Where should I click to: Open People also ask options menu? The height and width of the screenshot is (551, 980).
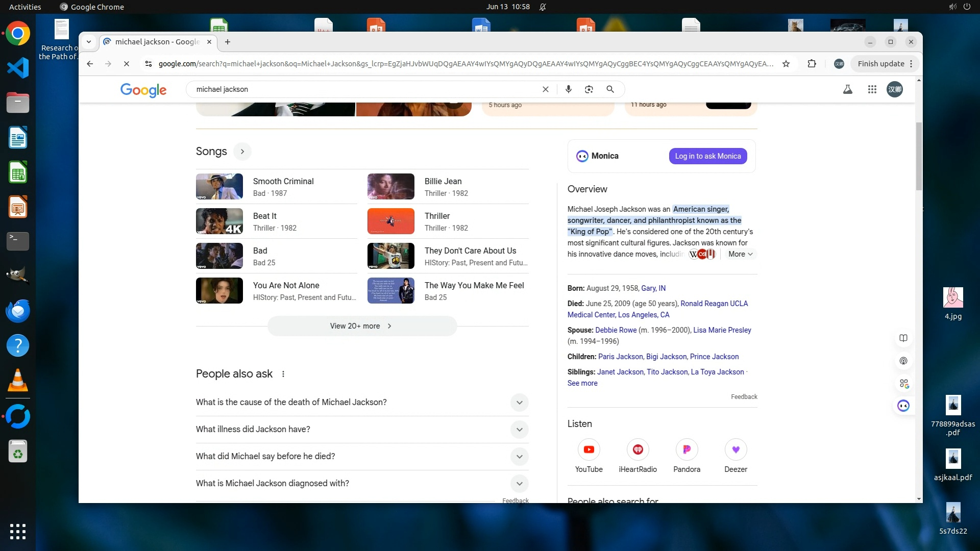[x=283, y=374]
